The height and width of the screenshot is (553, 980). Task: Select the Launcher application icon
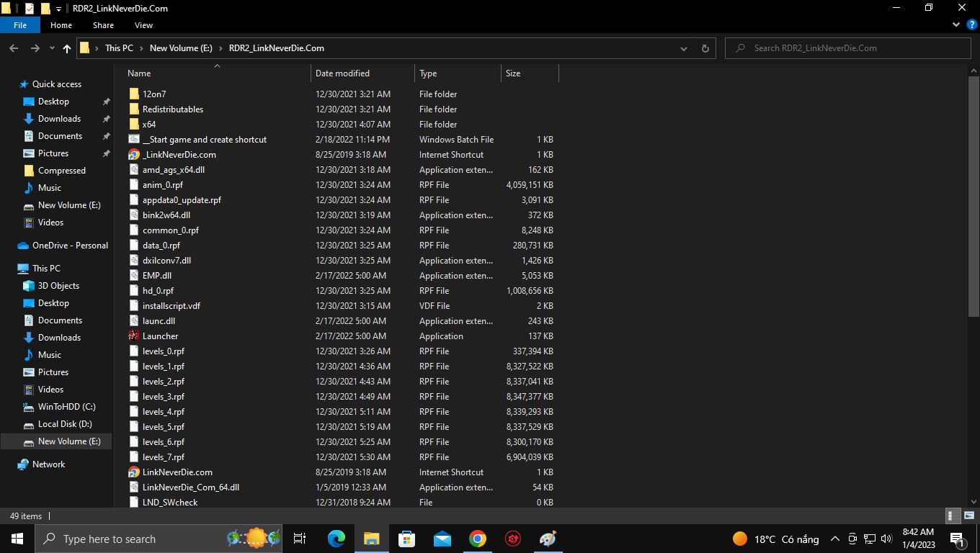[134, 336]
